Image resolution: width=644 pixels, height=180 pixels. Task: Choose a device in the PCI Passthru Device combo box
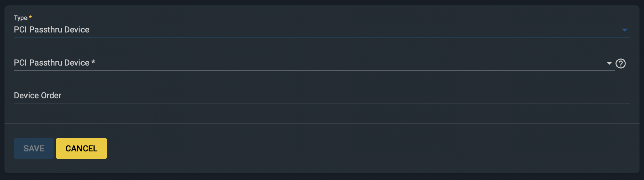click(314, 63)
